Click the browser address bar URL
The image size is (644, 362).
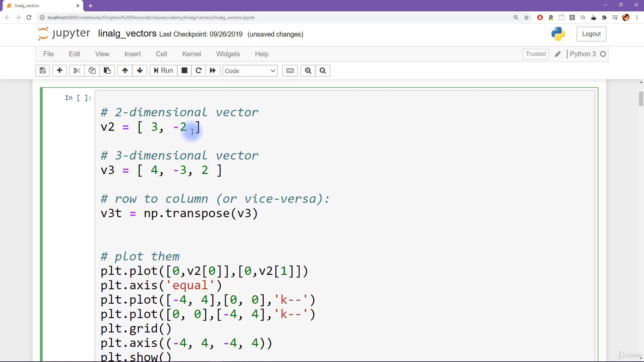(151, 17)
